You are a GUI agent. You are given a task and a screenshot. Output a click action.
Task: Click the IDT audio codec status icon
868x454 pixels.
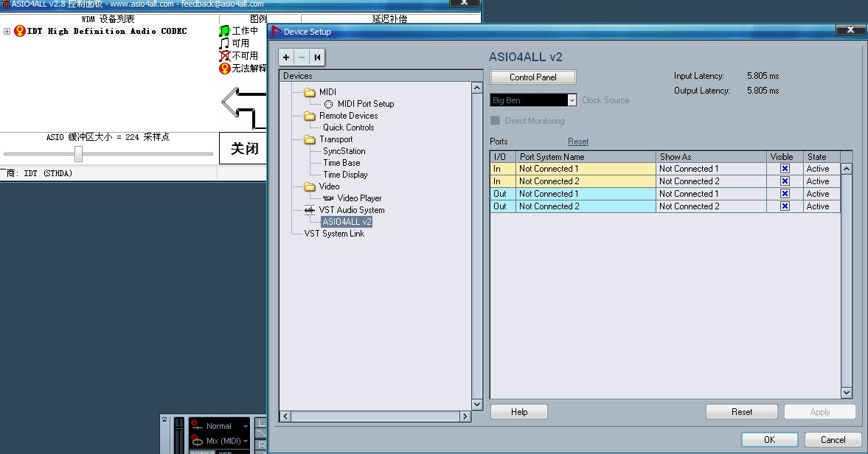20,32
